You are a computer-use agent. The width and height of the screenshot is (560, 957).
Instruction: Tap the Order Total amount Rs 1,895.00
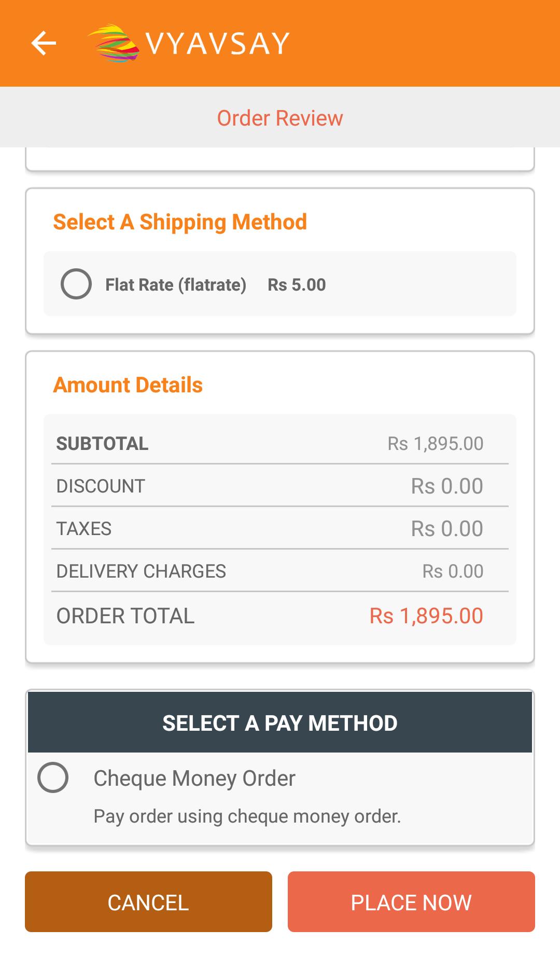(x=426, y=616)
